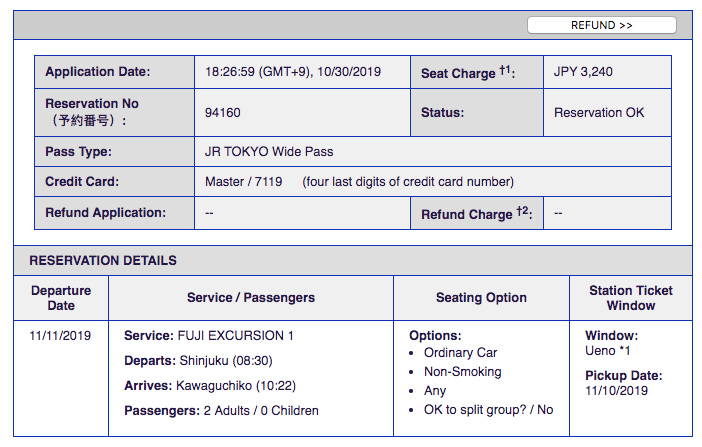Click the FUJI EXCURSION 1 service name
702x447 pixels.
(235, 335)
